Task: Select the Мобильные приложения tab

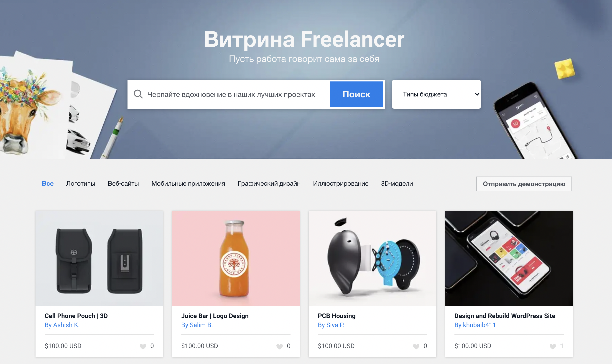Action: pos(188,183)
